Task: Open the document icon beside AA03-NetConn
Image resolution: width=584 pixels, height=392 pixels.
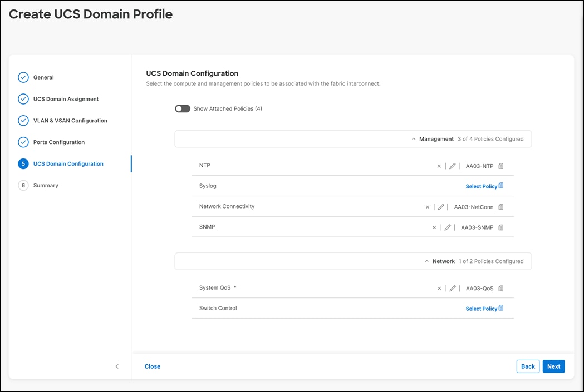Action: click(500, 206)
